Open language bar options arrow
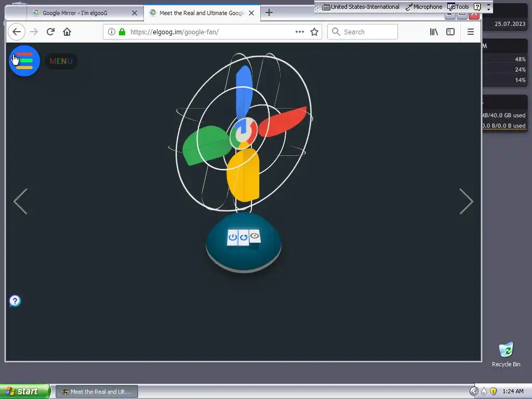Viewport: 532px width, 399px height. (488, 7)
